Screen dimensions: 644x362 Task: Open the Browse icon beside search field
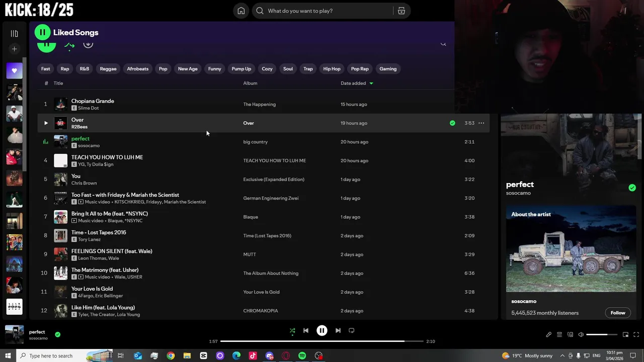(x=401, y=11)
